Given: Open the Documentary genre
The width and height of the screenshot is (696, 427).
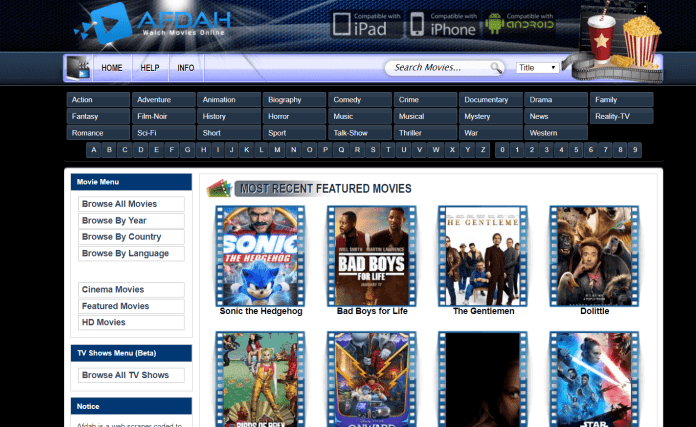Looking at the screenshot, I should [490, 100].
